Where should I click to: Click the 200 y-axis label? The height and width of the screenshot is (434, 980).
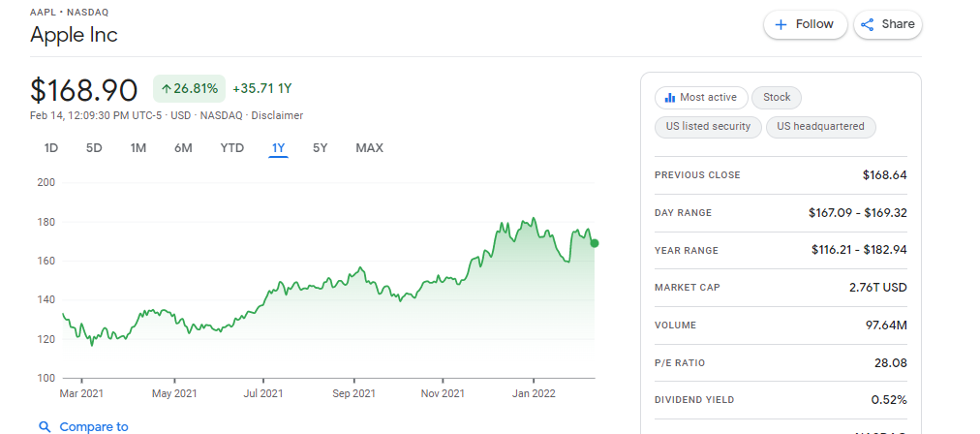pos(47,182)
